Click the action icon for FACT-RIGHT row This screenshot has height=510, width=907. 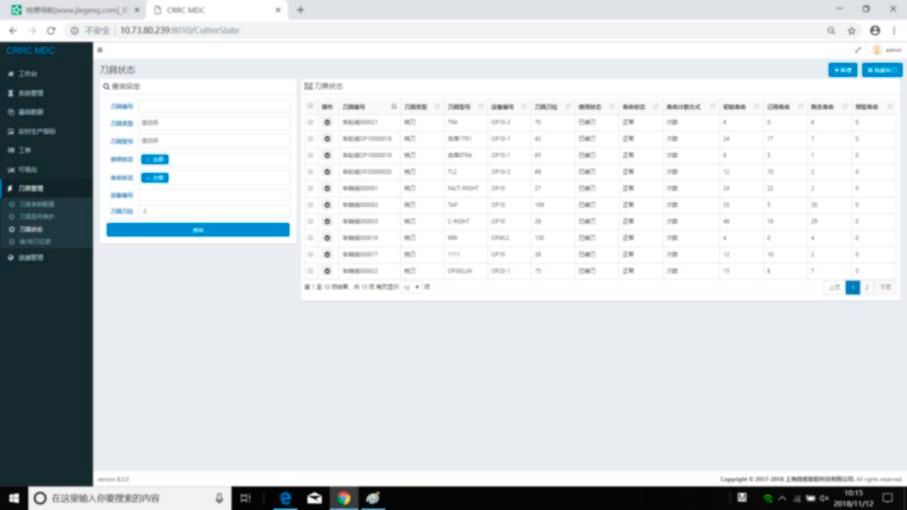tap(327, 188)
